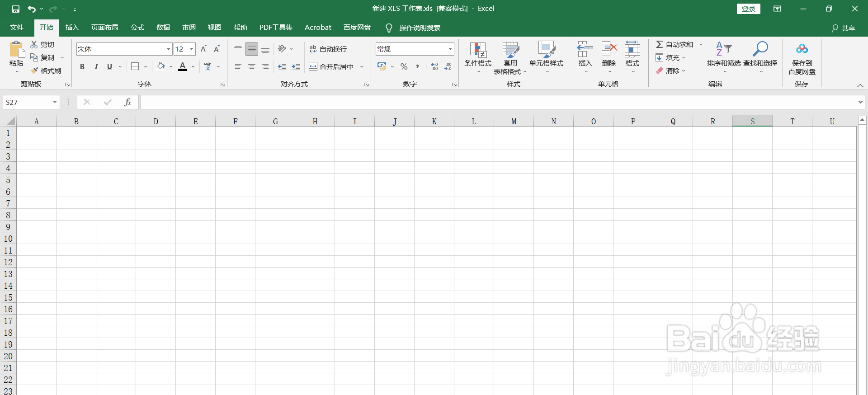The image size is (868, 395).
Task: Open Cell Styles gallery
Action: [x=547, y=58]
